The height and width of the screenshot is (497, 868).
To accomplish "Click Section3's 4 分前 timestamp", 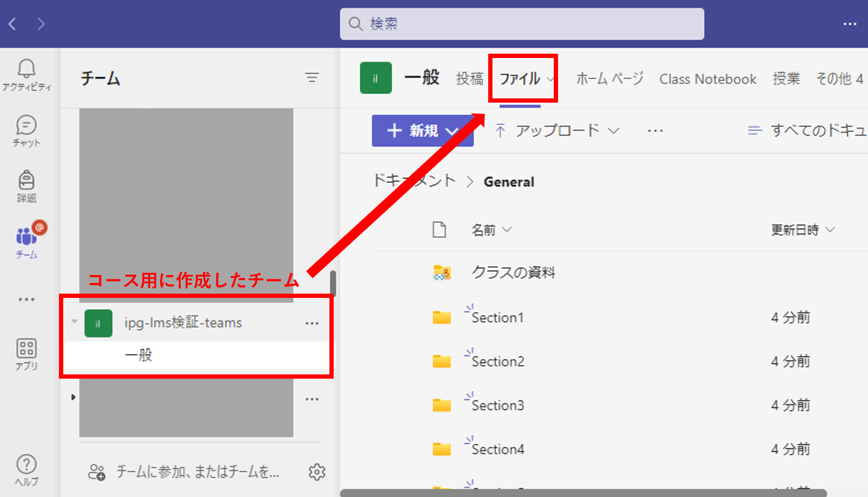I will pos(791,405).
